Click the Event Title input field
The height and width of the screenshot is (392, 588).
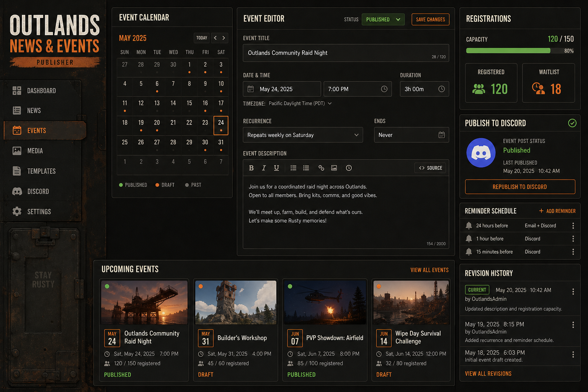(x=346, y=53)
